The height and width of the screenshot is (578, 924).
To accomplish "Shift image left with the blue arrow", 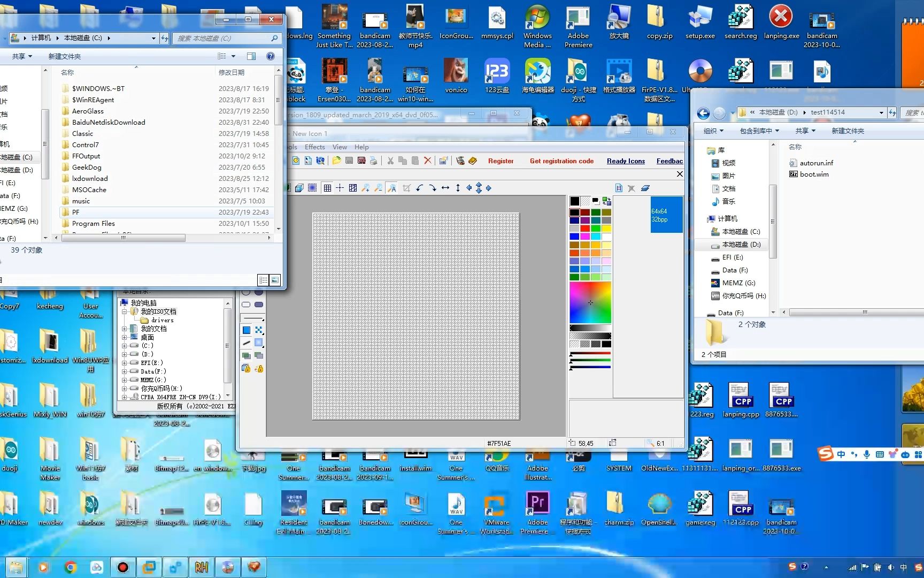I will pyautogui.click(x=469, y=188).
